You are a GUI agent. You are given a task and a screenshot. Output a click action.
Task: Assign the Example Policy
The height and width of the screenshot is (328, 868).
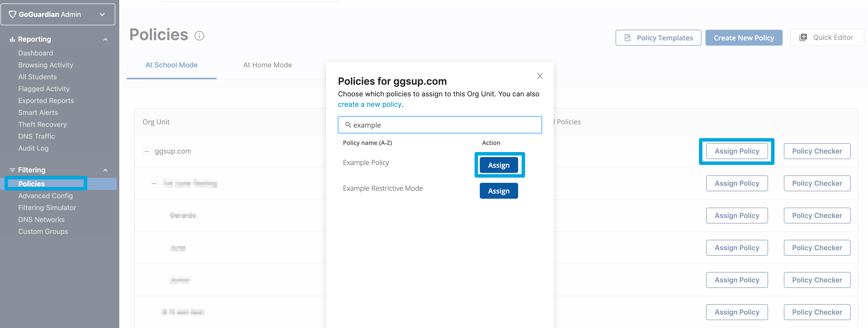[499, 165]
